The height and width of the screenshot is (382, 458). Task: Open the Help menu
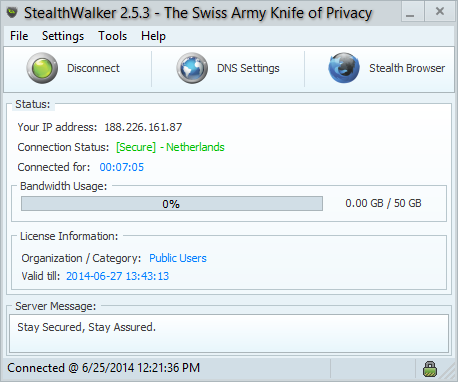coord(153,36)
